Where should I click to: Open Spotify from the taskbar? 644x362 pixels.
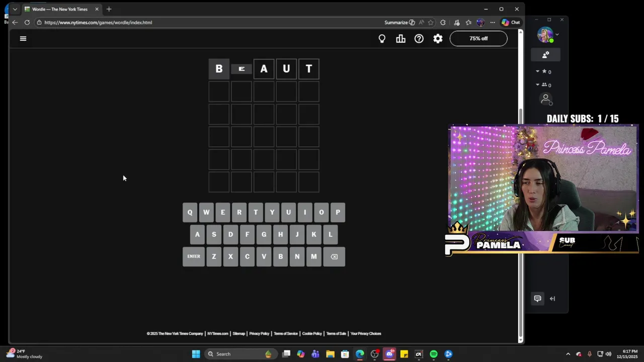click(x=434, y=354)
